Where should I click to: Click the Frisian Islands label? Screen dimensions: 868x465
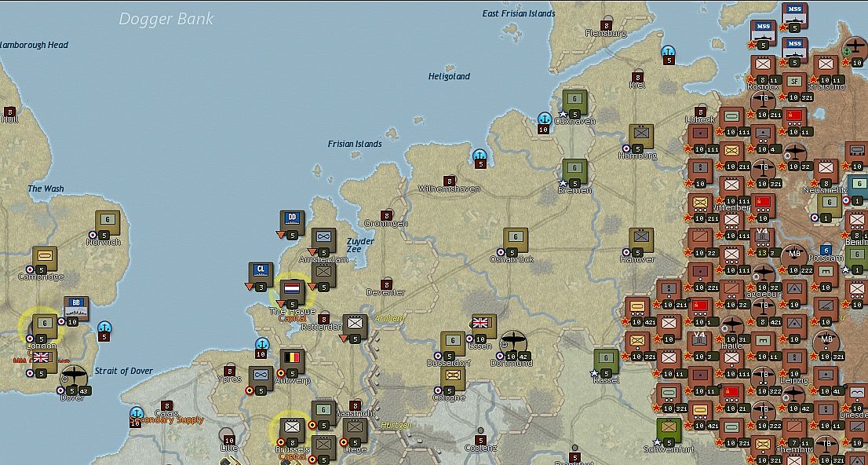point(355,144)
